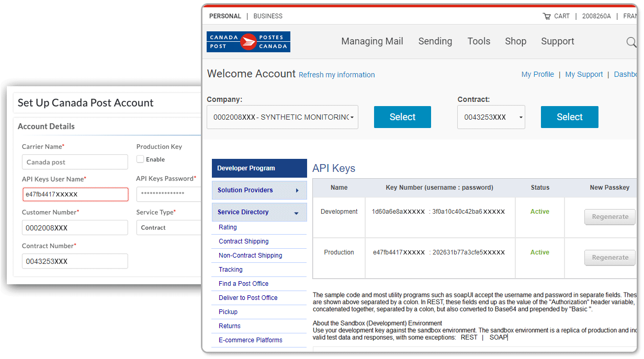Screen dimensions: 644x359
Task: Switch to the Business tab
Action: 268,16
